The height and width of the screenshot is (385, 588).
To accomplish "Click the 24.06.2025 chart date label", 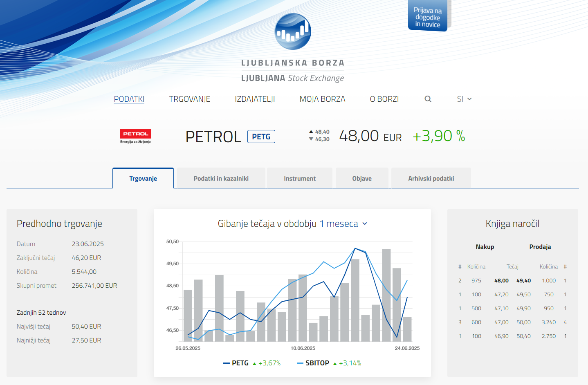I will (x=407, y=348).
